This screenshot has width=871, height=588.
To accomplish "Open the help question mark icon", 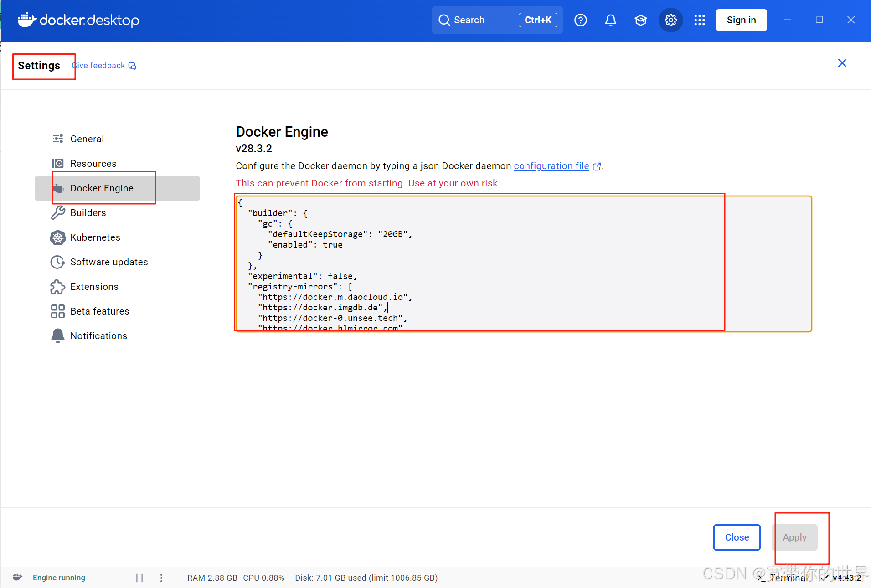I will tap(580, 20).
